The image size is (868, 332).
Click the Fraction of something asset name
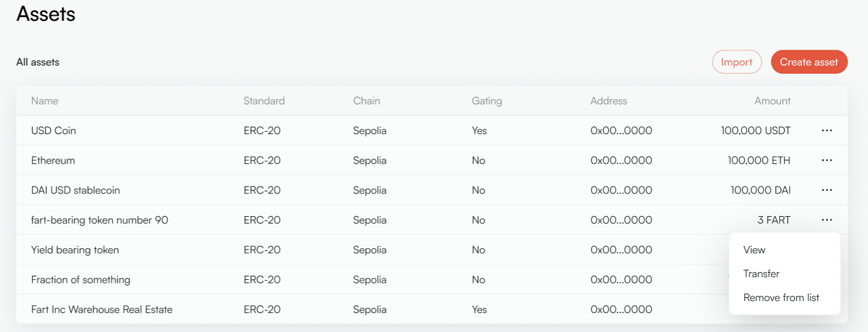click(81, 280)
